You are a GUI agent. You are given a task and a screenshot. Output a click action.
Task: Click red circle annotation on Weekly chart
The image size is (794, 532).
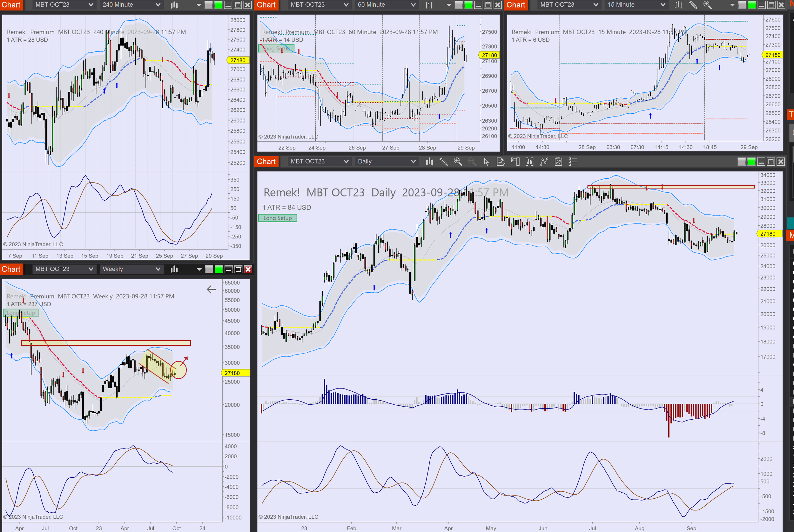[x=178, y=370]
